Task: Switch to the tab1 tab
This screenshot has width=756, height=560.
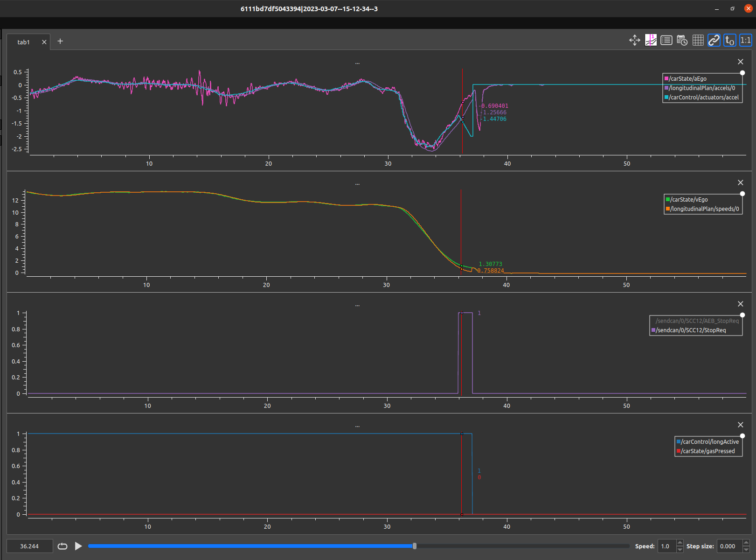Action: 23,42
